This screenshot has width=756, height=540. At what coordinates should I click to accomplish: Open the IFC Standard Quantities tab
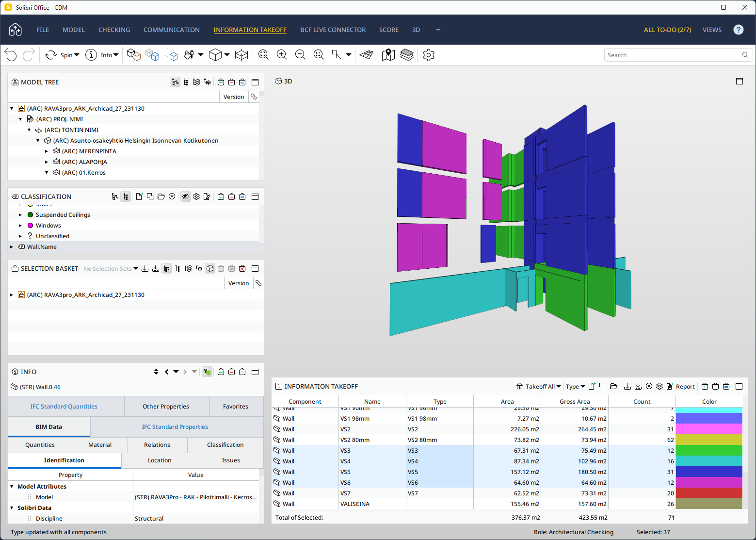[64, 407]
